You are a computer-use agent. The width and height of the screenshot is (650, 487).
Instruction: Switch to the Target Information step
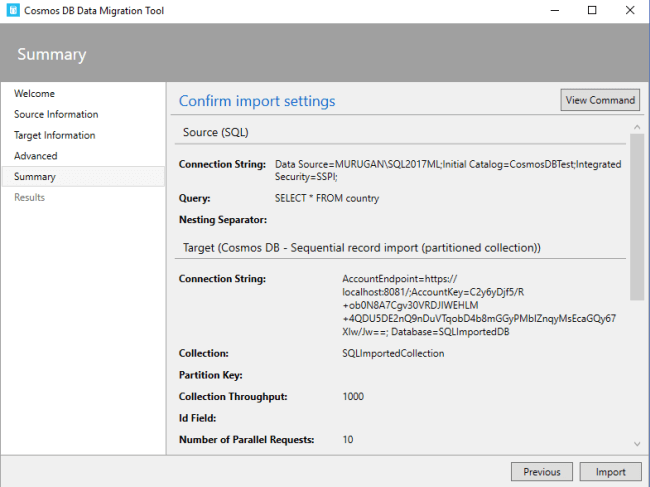[x=55, y=135]
